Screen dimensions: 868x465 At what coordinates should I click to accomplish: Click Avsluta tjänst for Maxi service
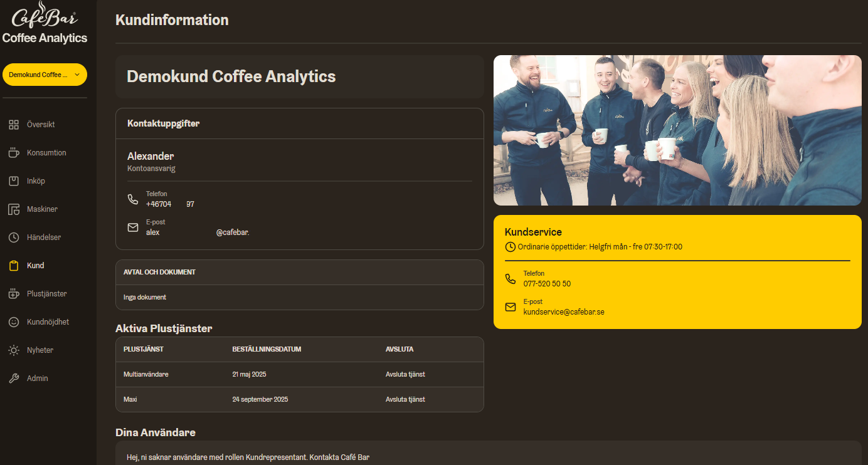tap(405, 399)
